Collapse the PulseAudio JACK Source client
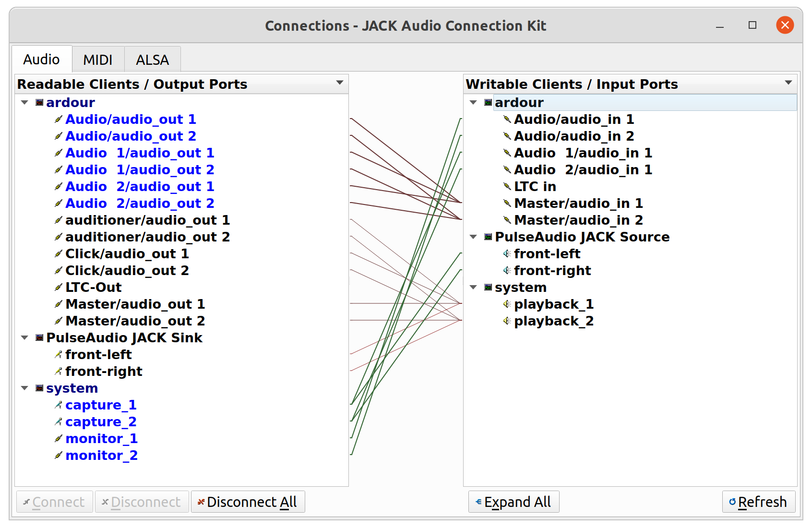The image size is (812, 529). click(473, 237)
